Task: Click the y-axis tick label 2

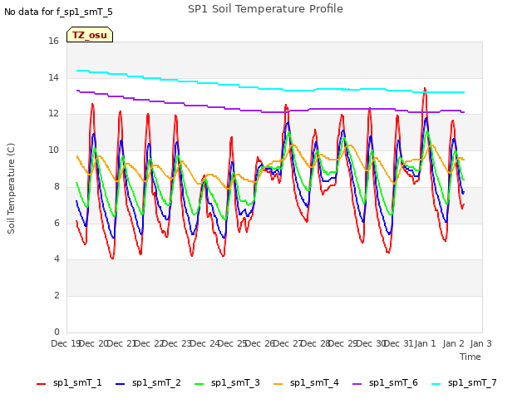Action: pos(57,296)
